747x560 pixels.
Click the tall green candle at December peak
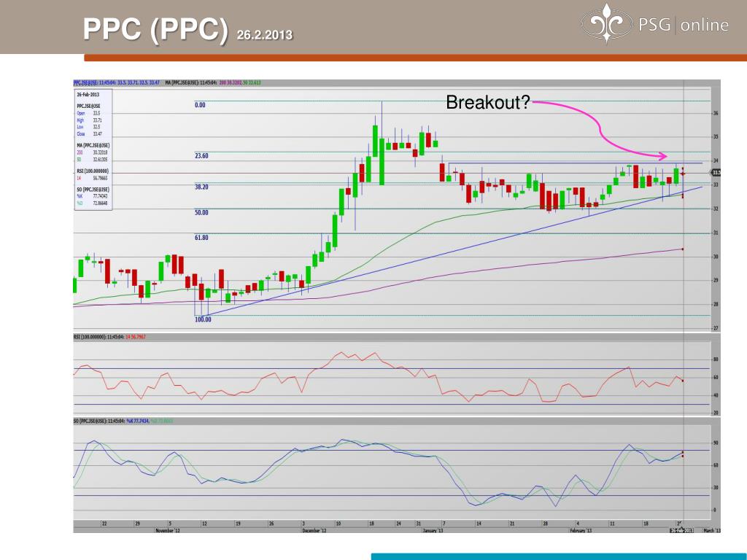(382, 161)
